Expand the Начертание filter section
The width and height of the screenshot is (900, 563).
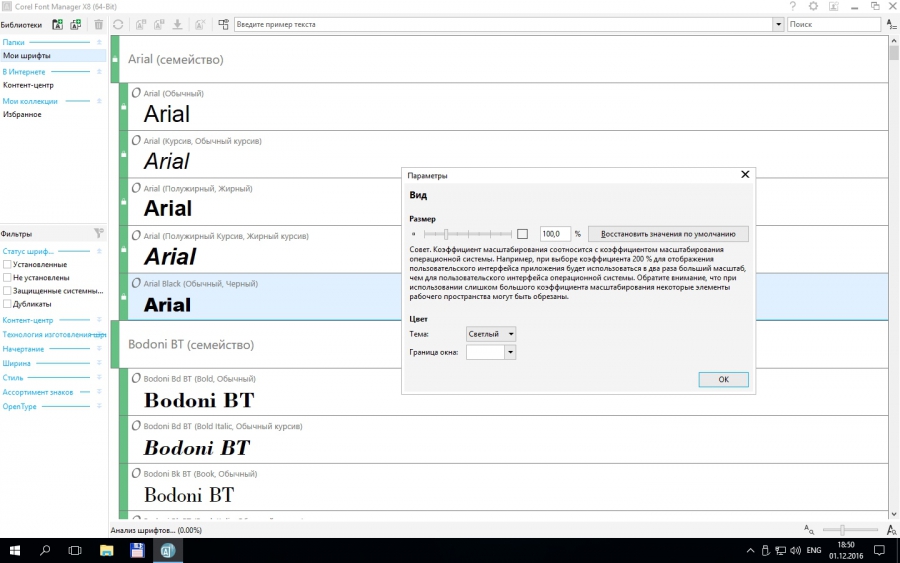(24, 349)
